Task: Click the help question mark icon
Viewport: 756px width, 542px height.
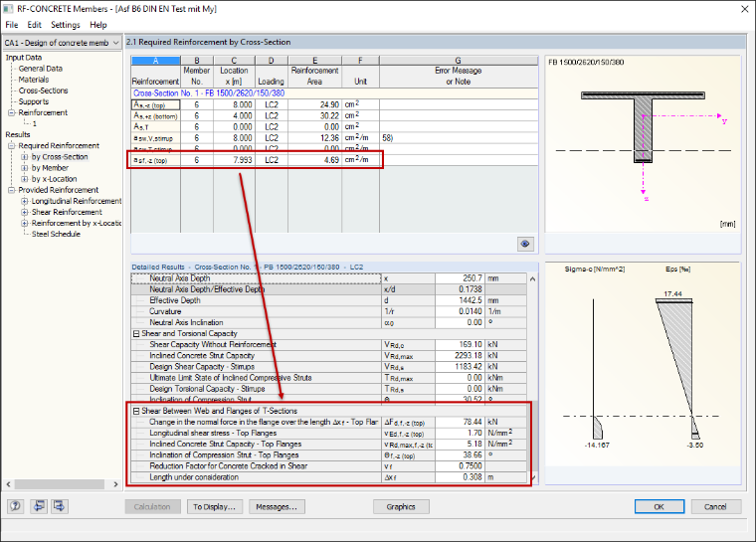Action: [x=16, y=506]
